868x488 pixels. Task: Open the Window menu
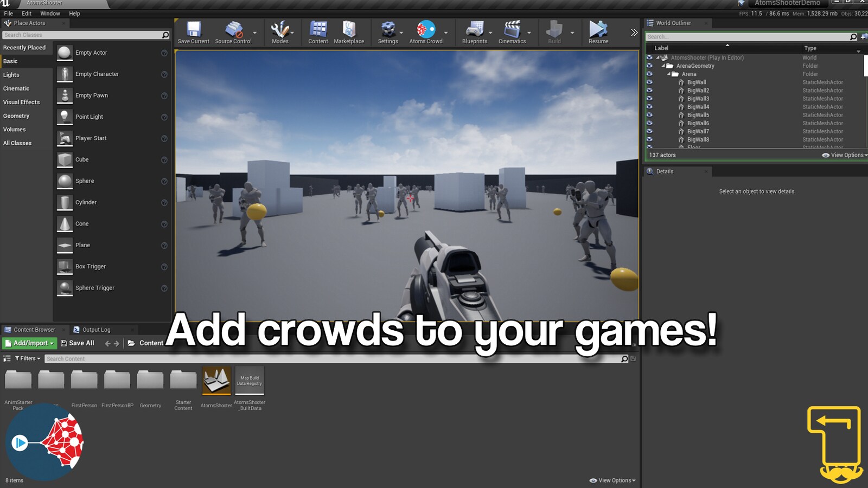pos(50,13)
